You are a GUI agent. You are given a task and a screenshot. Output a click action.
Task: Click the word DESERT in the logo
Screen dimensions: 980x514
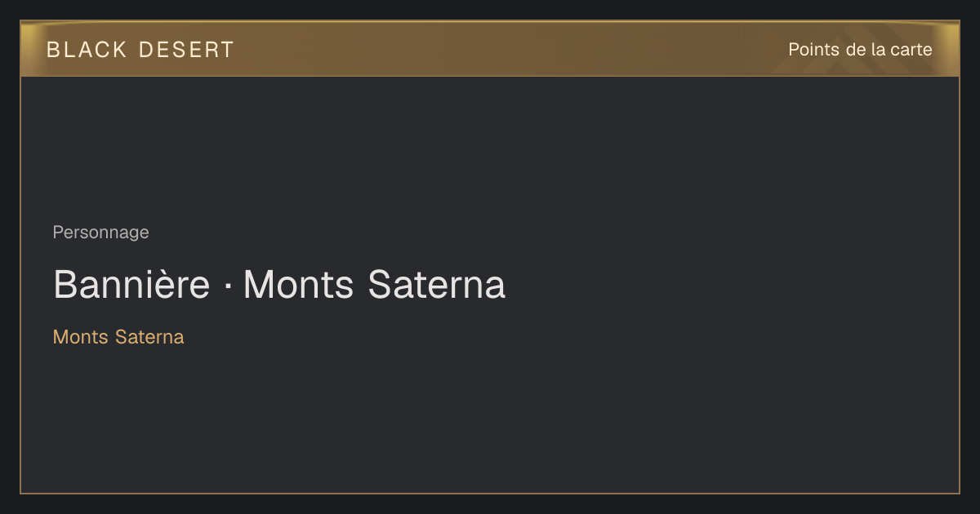coord(186,50)
